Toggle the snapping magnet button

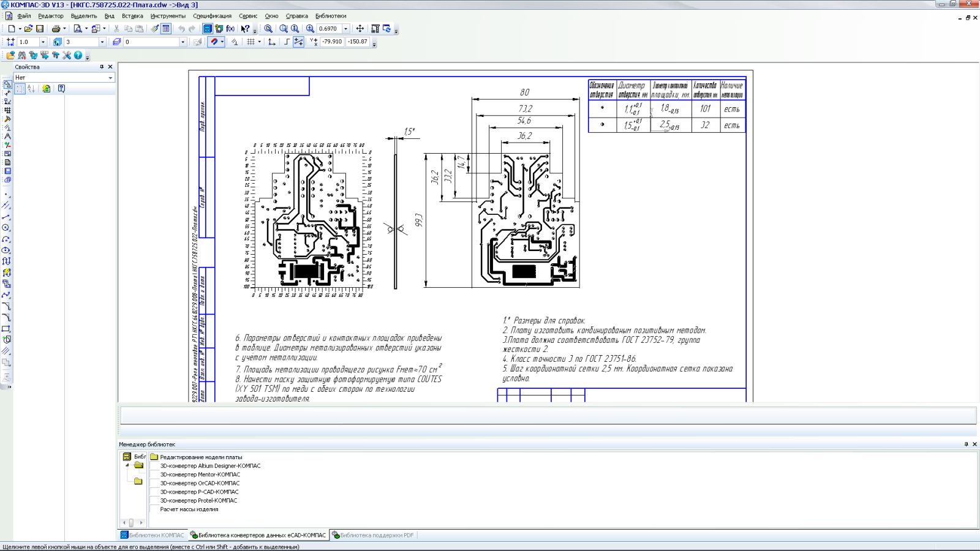(x=214, y=42)
